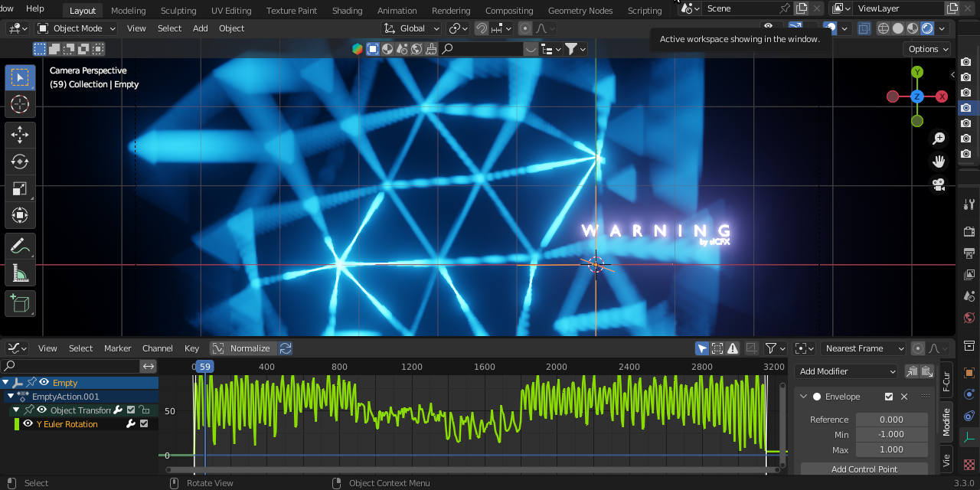This screenshot has height=490, width=980.
Task: Select the Scale tool
Action: [x=20, y=189]
